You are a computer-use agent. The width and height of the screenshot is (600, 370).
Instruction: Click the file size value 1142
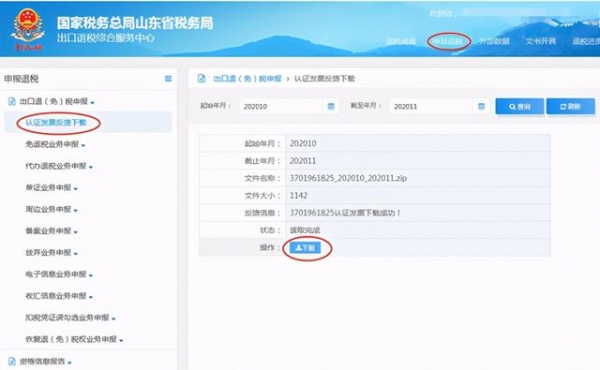[298, 196]
